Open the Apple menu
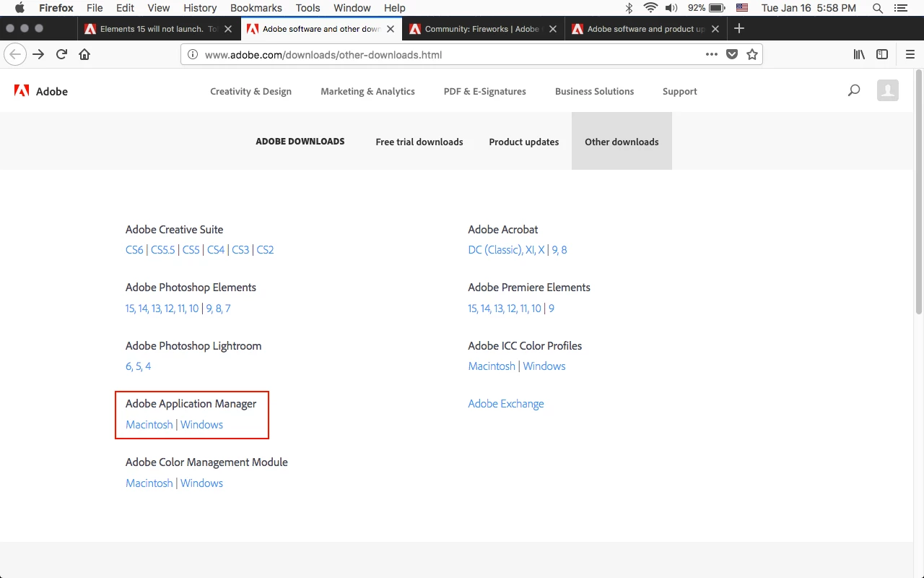This screenshot has height=578, width=924. tap(19, 8)
